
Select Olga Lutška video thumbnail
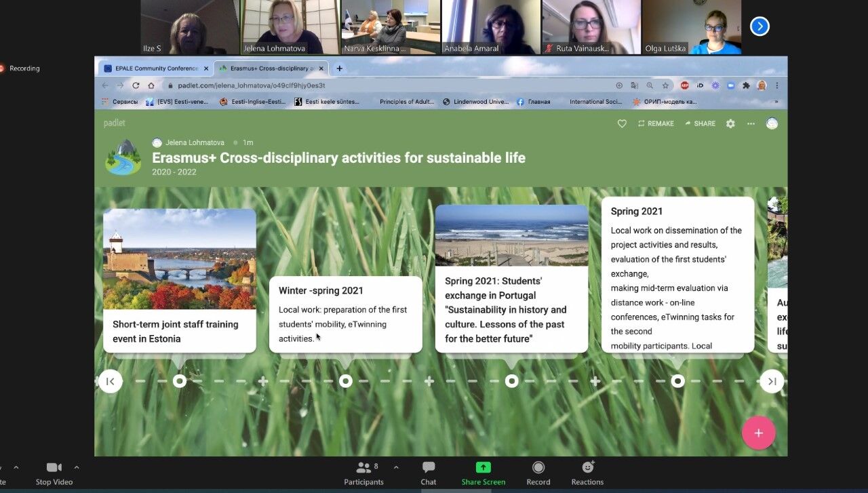(x=692, y=27)
